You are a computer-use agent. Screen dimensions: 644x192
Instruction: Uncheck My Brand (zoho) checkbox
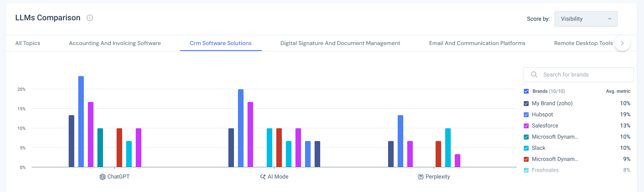[x=526, y=104]
